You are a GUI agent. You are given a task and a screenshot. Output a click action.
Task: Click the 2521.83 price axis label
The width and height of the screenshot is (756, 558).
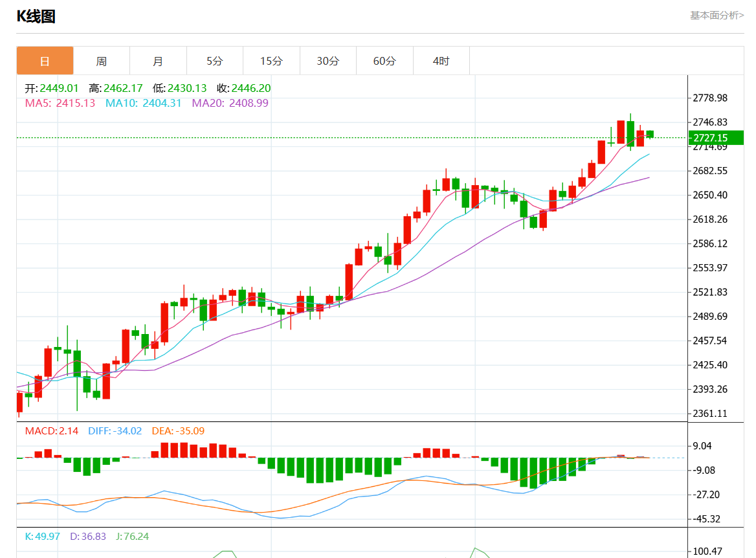pyautogui.click(x=709, y=292)
